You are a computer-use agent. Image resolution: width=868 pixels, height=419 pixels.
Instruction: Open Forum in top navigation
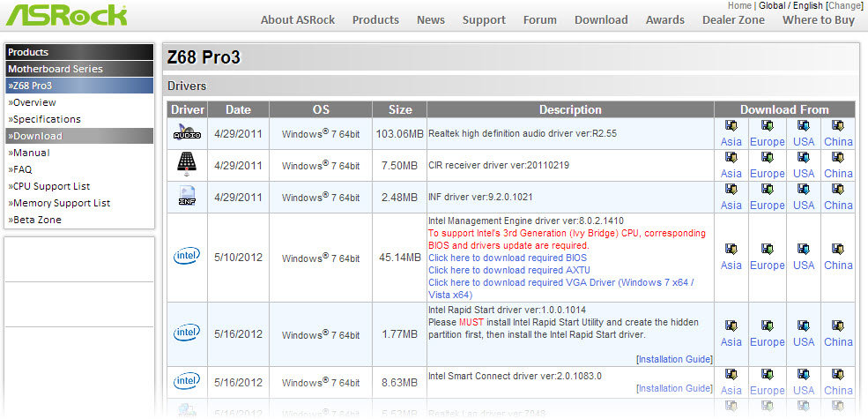pyautogui.click(x=540, y=20)
